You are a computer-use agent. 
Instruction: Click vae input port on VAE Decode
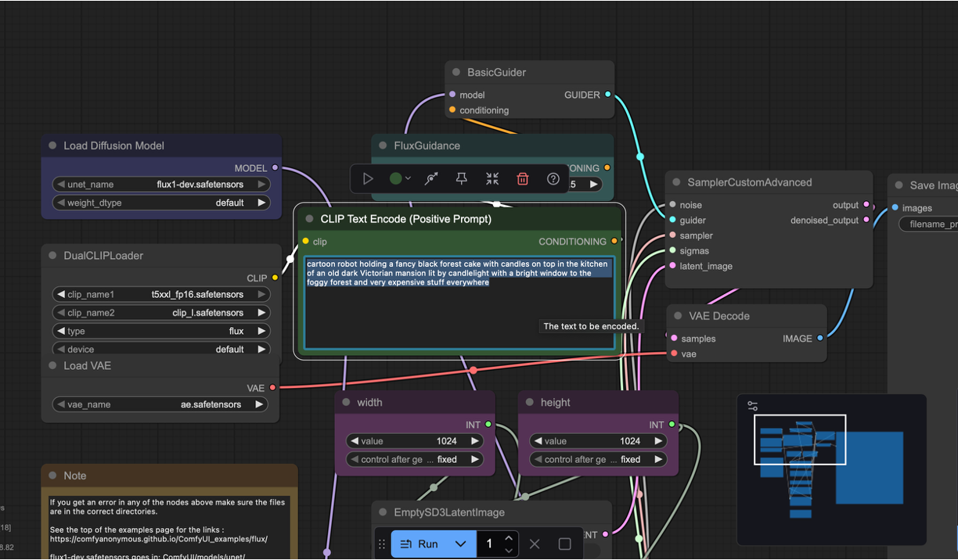click(674, 354)
